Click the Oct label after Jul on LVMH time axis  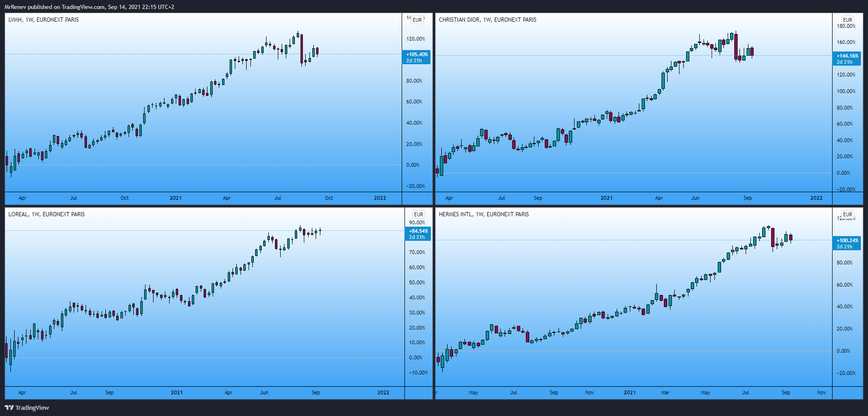pos(329,198)
